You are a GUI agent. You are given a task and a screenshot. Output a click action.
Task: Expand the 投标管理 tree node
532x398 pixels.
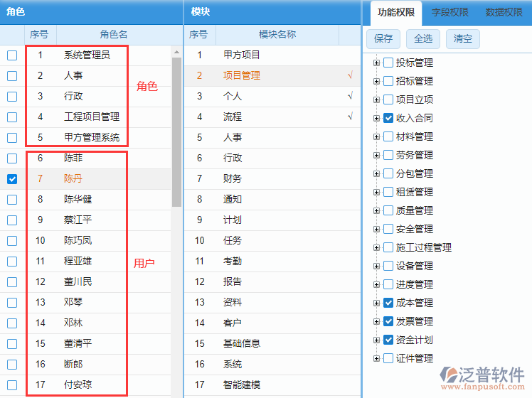pyautogui.click(x=376, y=63)
